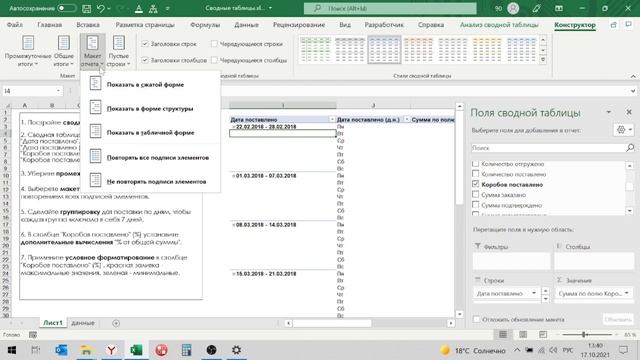Click the Обновить button

coord(618,319)
